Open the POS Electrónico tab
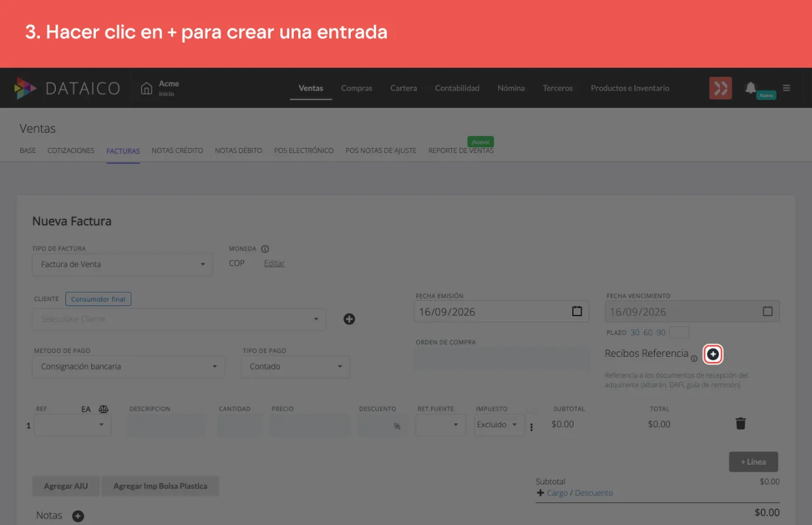The height and width of the screenshot is (525, 812). (x=304, y=151)
